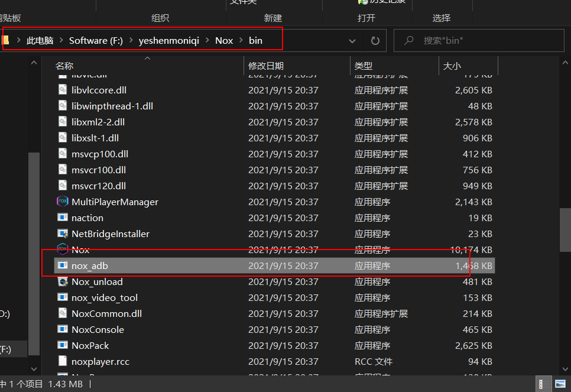Image resolution: width=571 pixels, height=392 pixels.
Task: Click the file list vertical scrollbar thumb
Action: 565,229
